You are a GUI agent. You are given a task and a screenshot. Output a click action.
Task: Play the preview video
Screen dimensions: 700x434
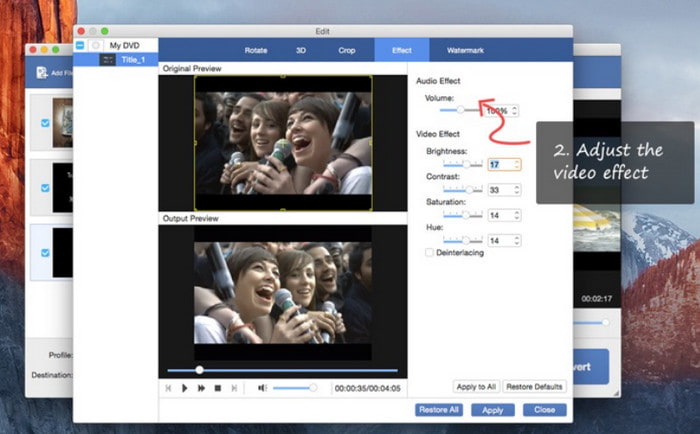tap(184, 388)
